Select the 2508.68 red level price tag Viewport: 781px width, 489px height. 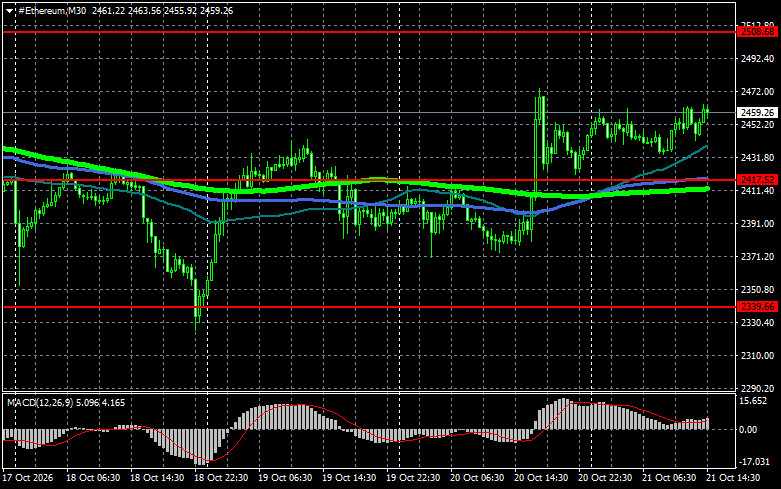tap(757, 32)
